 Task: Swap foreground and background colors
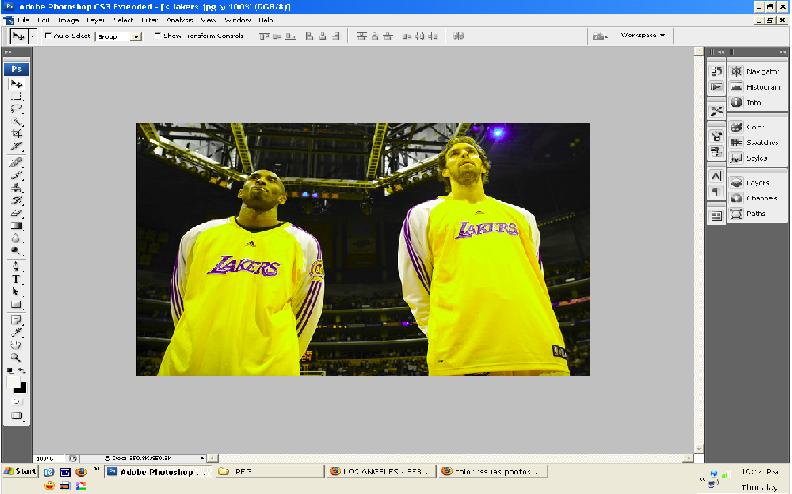pos(22,371)
